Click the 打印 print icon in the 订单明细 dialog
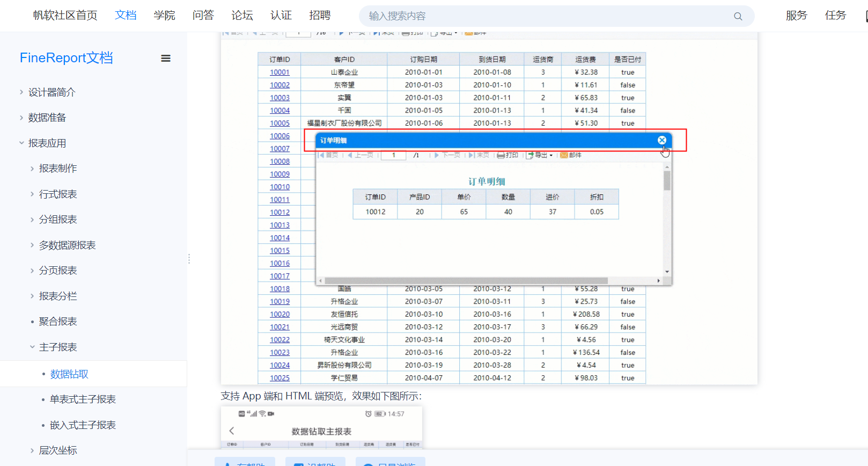Screen dimensions: 868x466 click(501, 155)
